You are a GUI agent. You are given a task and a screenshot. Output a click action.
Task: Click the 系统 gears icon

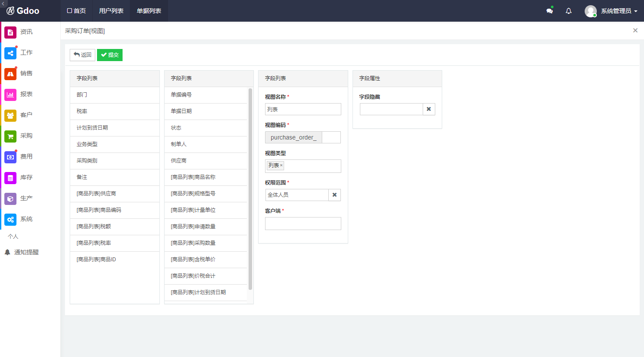tap(10, 219)
